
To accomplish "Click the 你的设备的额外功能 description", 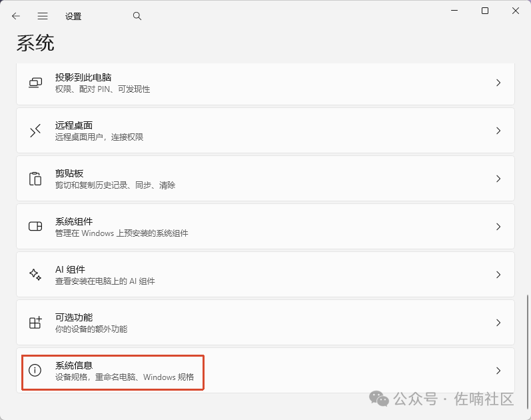I will pyautogui.click(x=91, y=329).
